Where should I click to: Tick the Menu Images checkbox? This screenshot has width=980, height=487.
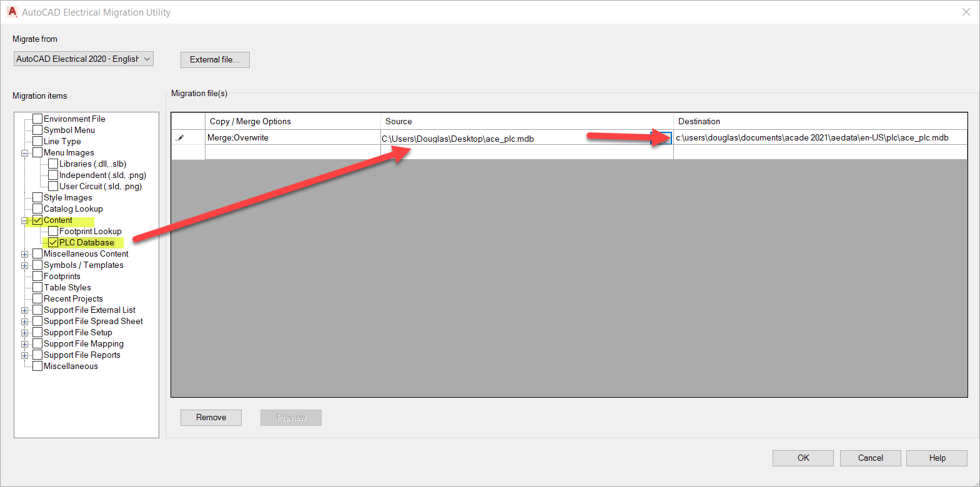37,152
